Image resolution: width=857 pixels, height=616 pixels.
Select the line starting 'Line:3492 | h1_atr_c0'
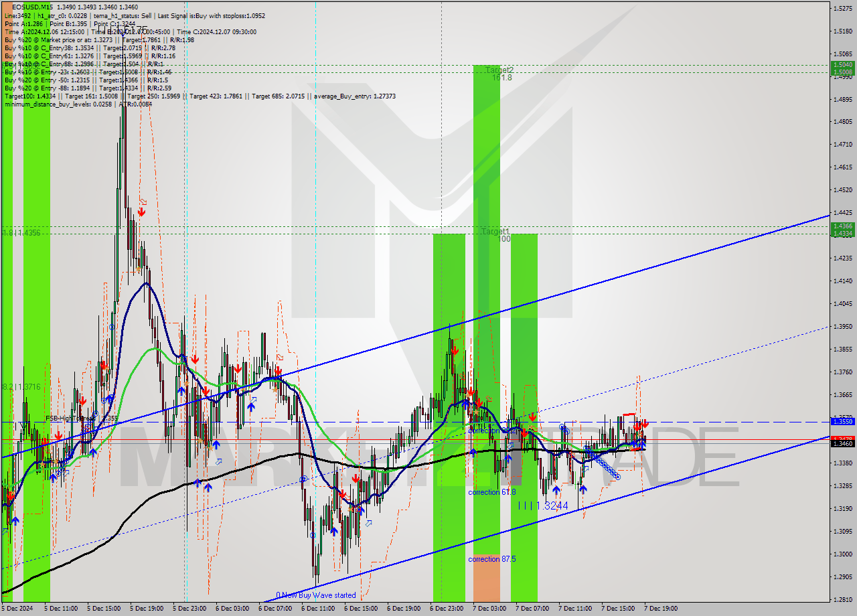135,15
